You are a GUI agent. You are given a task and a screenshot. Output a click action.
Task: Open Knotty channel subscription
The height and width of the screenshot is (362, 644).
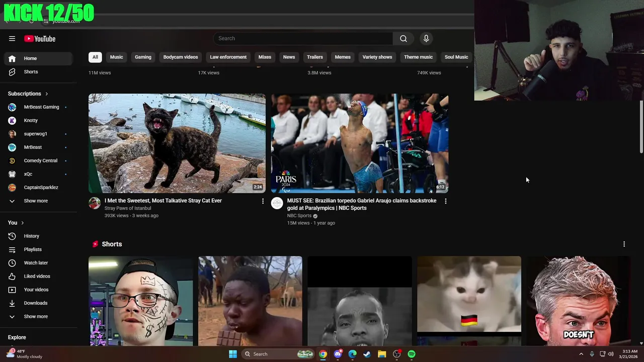[x=38, y=121]
